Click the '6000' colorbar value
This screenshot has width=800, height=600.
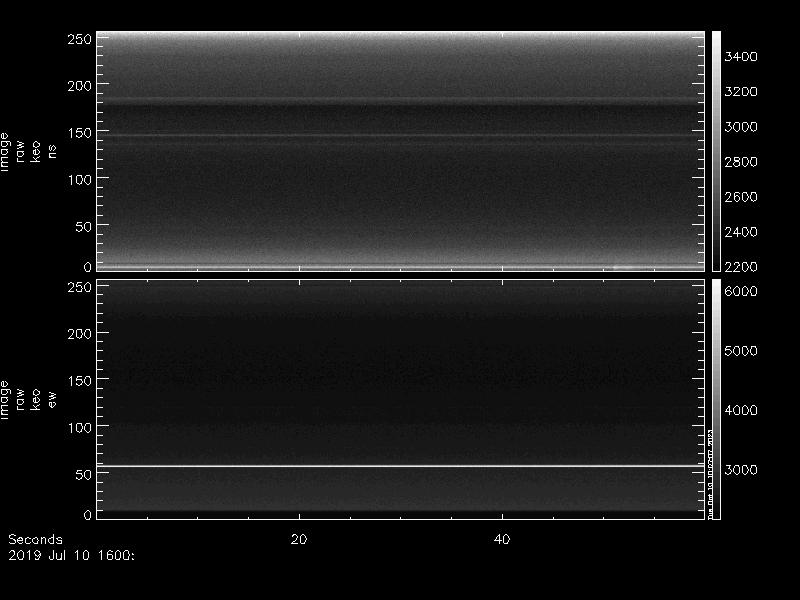[741, 291]
